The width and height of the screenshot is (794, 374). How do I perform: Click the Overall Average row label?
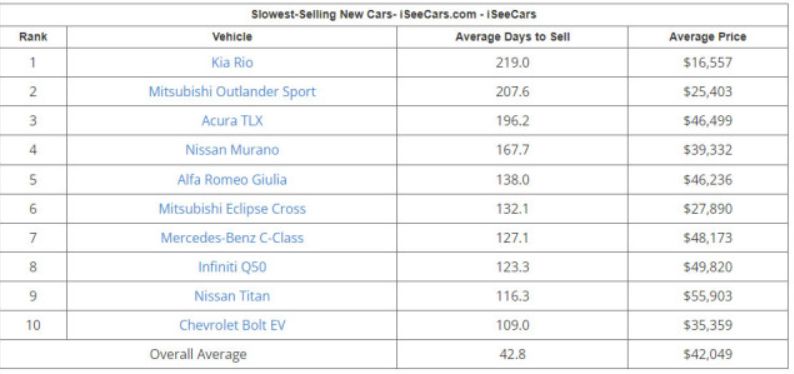pyautogui.click(x=198, y=354)
